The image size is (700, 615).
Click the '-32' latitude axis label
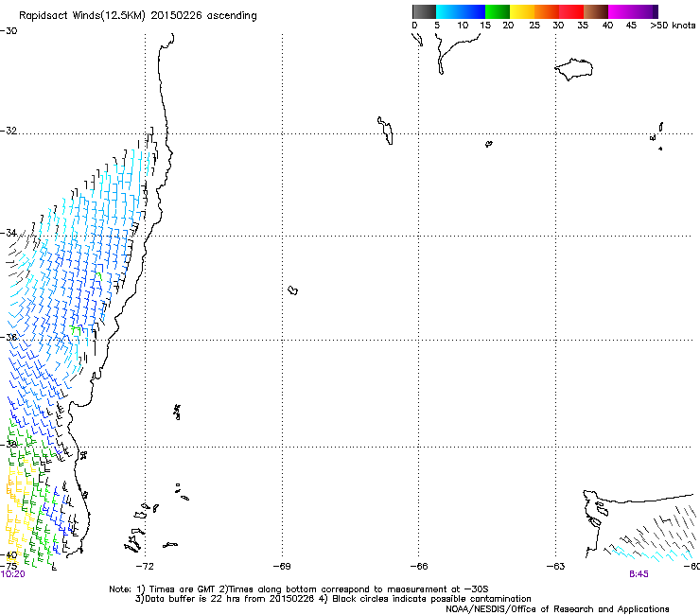[9, 131]
